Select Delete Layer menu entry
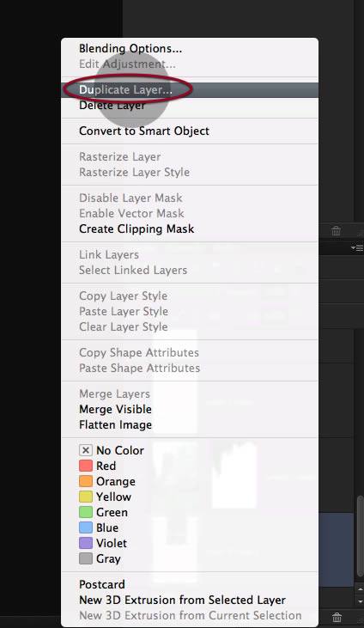364x628 pixels. 112,106
